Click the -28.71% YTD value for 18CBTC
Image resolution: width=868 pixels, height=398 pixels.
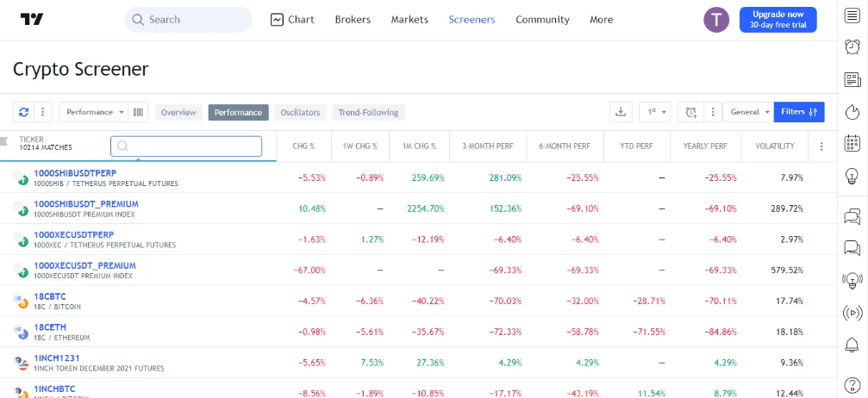tap(648, 302)
